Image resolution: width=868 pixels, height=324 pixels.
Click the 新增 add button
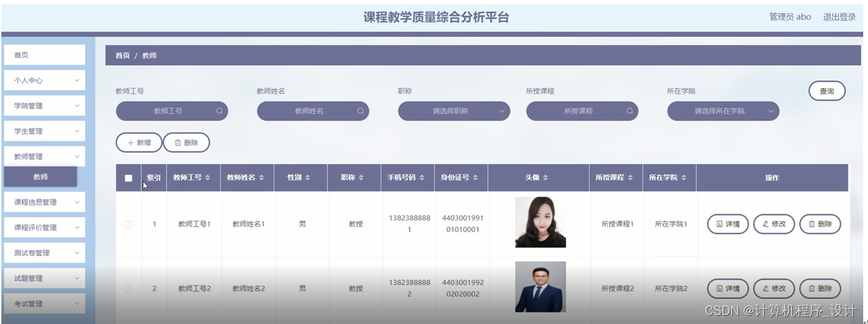139,142
